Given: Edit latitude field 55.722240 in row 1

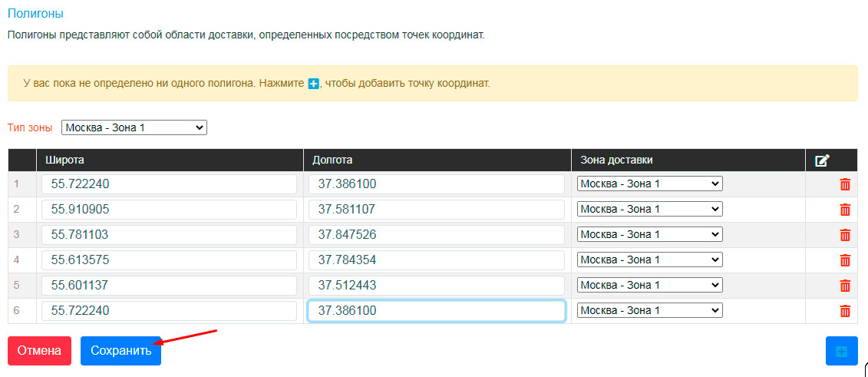Looking at the screenshot, I should [169, 184].
